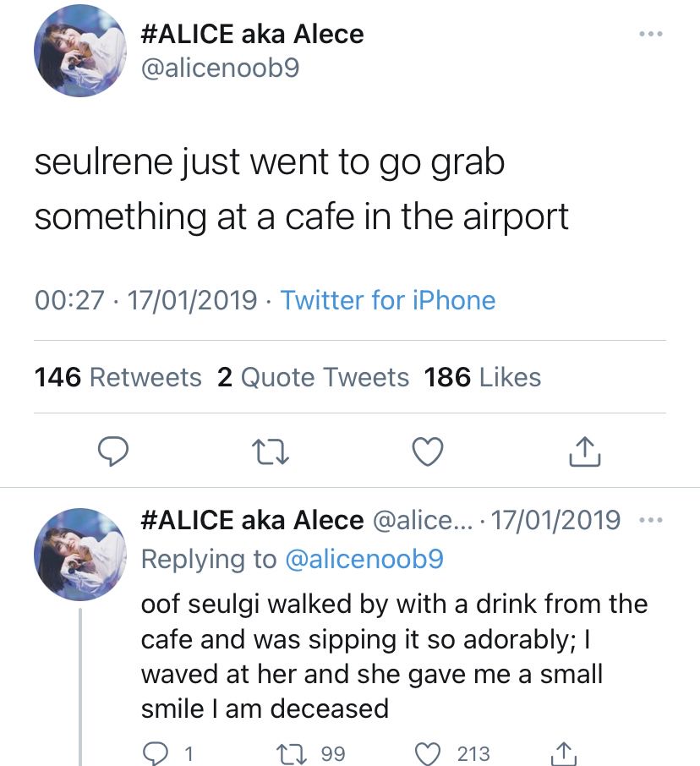Screen dimensions: 700x766
Task: View the 186 Likes list
Action: tap(483, 377)
